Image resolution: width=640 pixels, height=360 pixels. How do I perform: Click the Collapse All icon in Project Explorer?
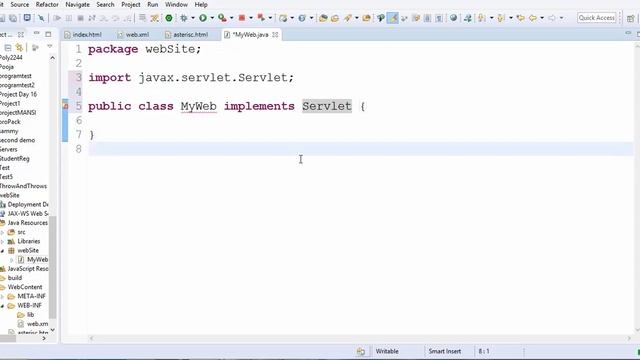pos(8,48)
